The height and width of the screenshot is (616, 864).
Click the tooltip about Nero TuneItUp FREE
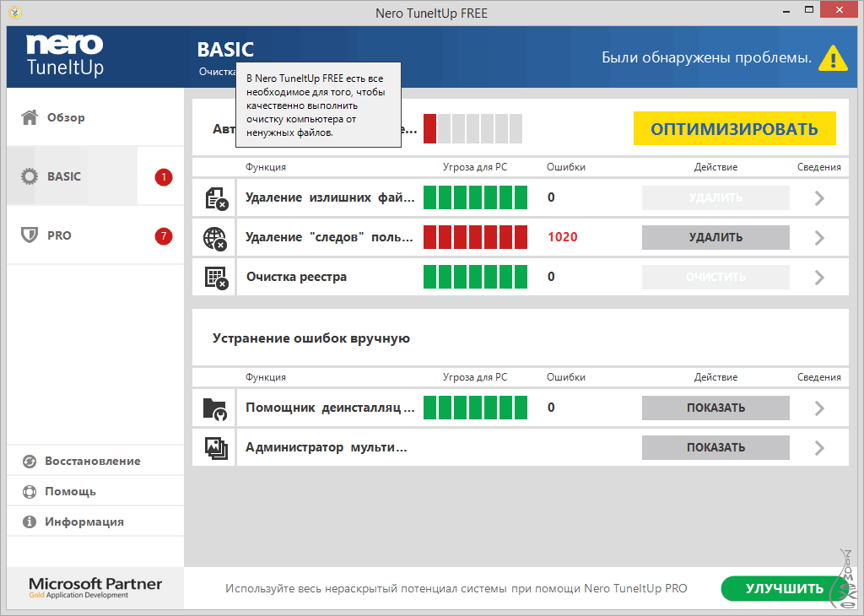(318, 105)
